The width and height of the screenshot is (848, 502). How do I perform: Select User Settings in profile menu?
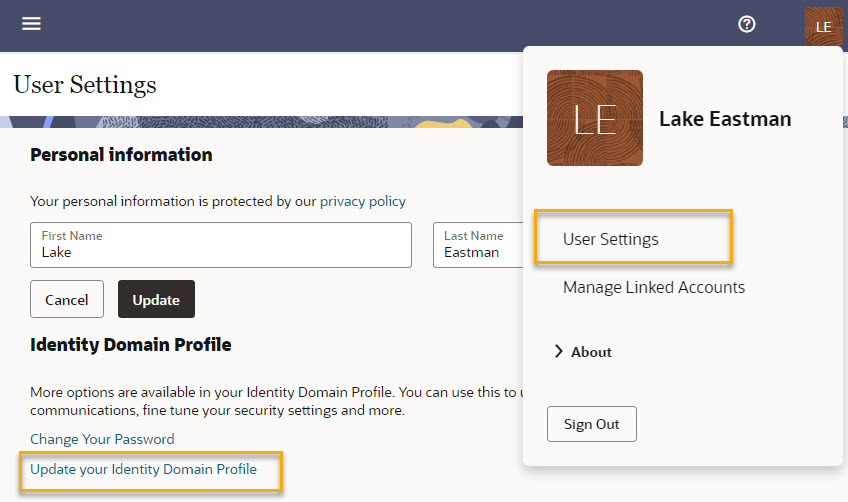(611, 239)
